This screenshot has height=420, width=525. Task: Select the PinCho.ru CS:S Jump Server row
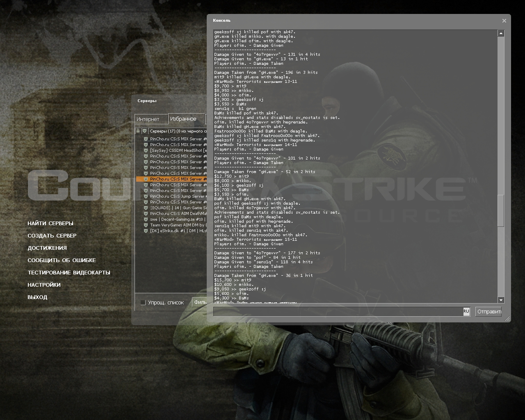tap(172, 196)
